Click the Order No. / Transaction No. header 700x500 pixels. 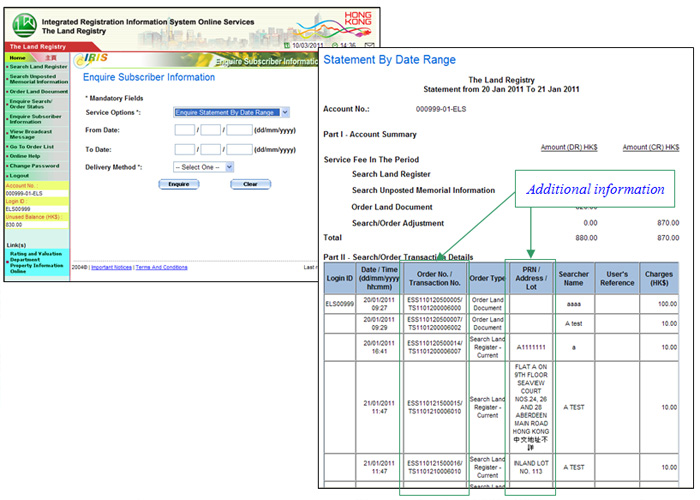[434, 278]
